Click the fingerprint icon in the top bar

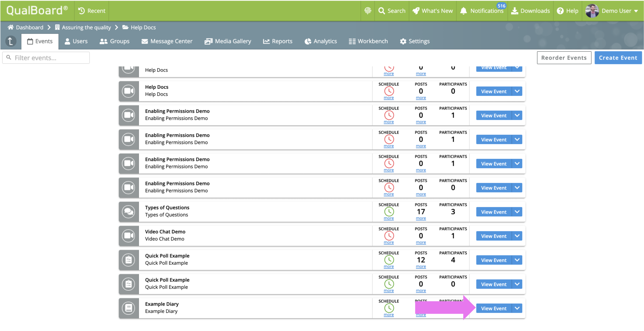pyautogui.click(x=368, y=11)
